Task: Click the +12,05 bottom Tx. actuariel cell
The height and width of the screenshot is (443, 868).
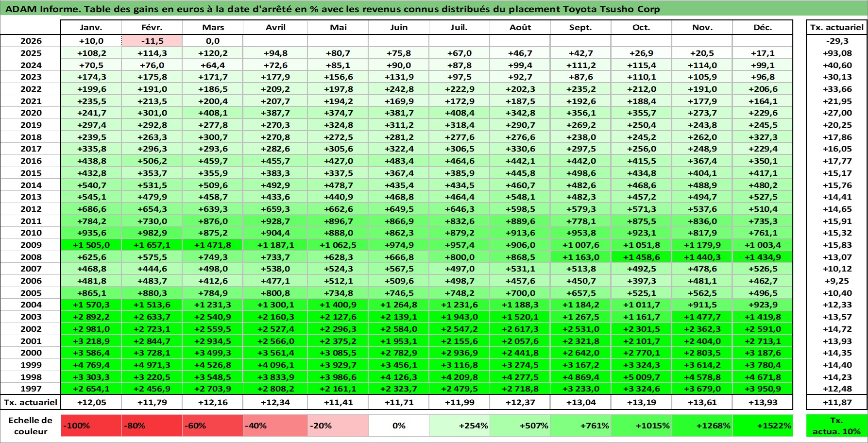Action: pyautogui.click(x=91, y=402)
